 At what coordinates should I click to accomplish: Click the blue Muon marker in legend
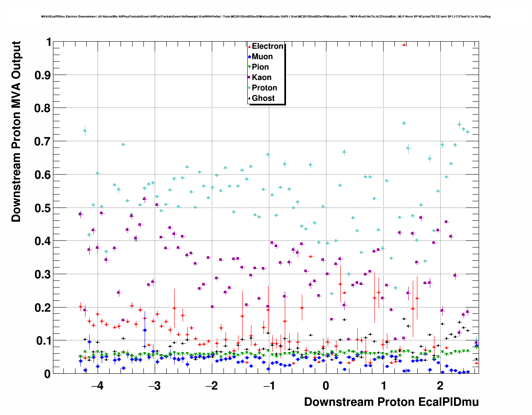pos(250,57)
